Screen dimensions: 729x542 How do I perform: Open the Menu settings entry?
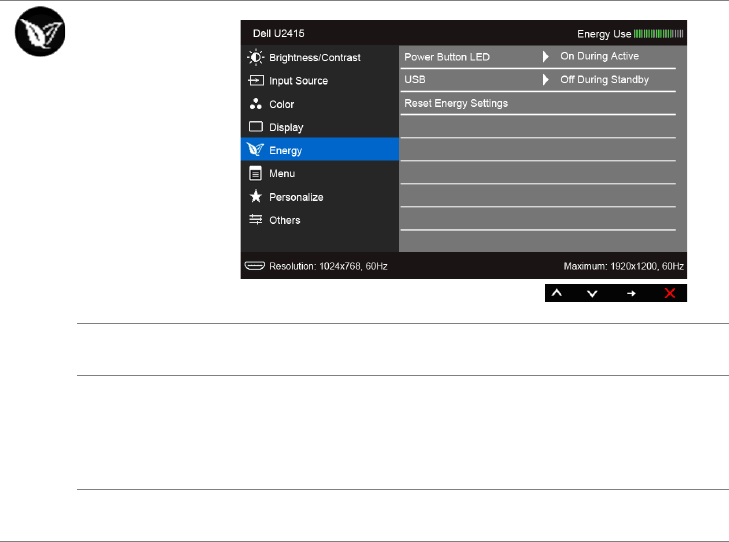click(x=320, y=173)
